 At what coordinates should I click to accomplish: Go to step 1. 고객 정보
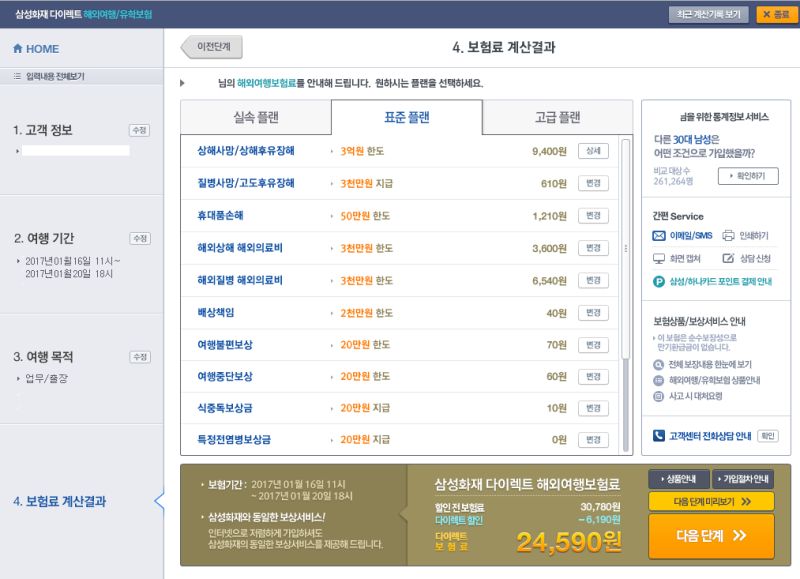tap(43, 130)
